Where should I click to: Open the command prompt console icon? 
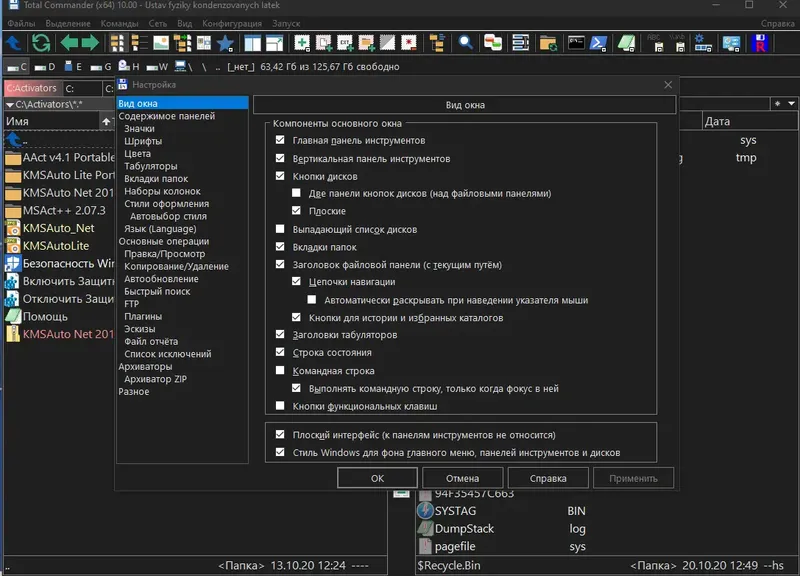click(576, 43)
